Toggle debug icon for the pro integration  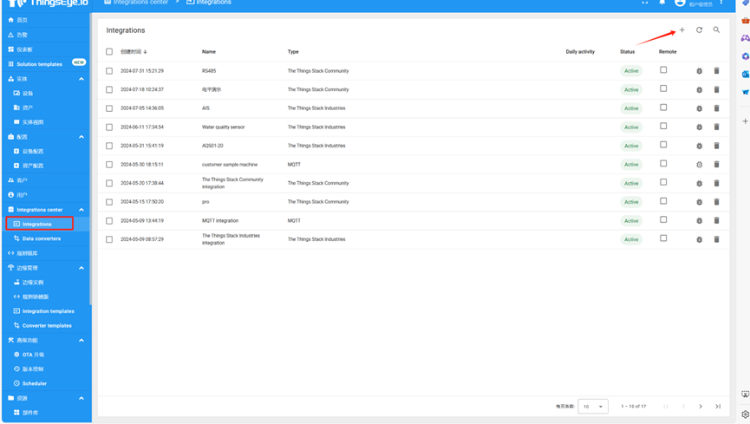[699, 202]
